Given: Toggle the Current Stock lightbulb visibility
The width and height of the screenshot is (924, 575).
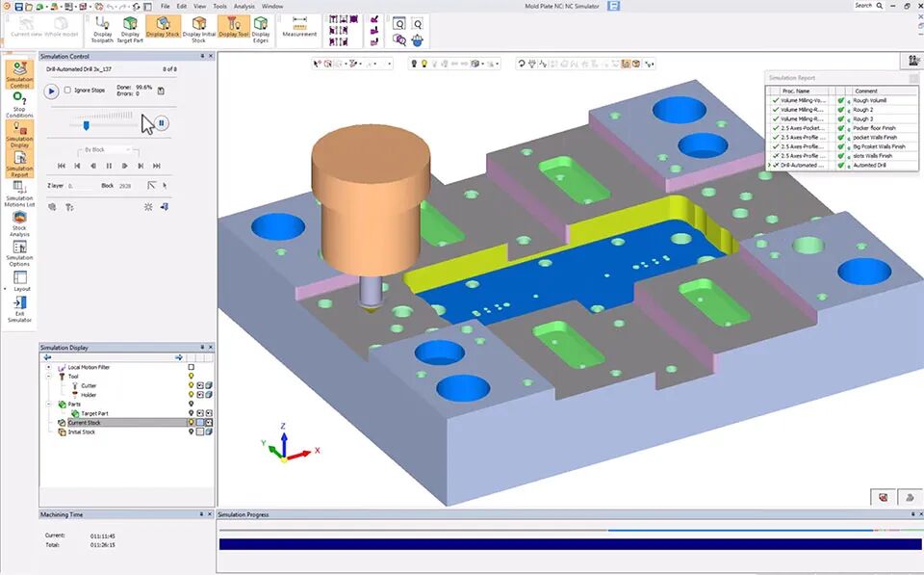Looking at the screenshot, I should 191,423.
